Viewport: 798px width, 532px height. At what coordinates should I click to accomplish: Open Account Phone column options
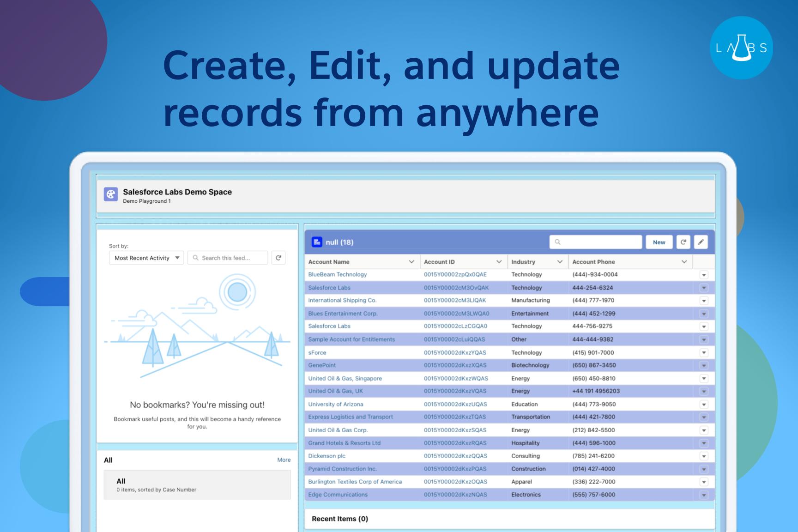pos(684,262)
